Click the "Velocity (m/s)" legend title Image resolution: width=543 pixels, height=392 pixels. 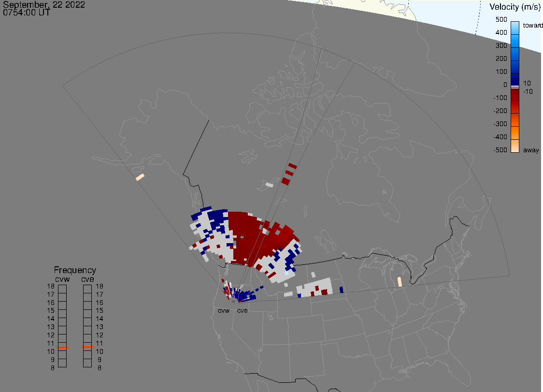pos(515,7)
